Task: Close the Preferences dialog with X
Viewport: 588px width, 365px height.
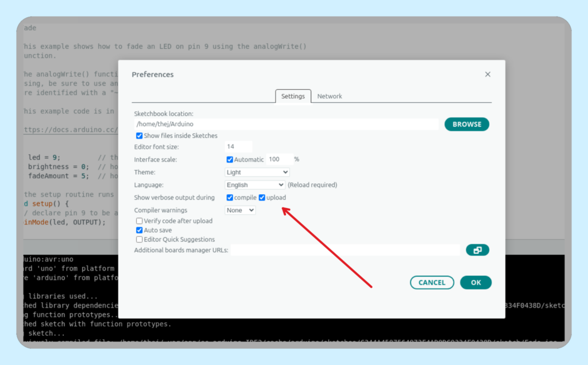Action: (488, 74)
